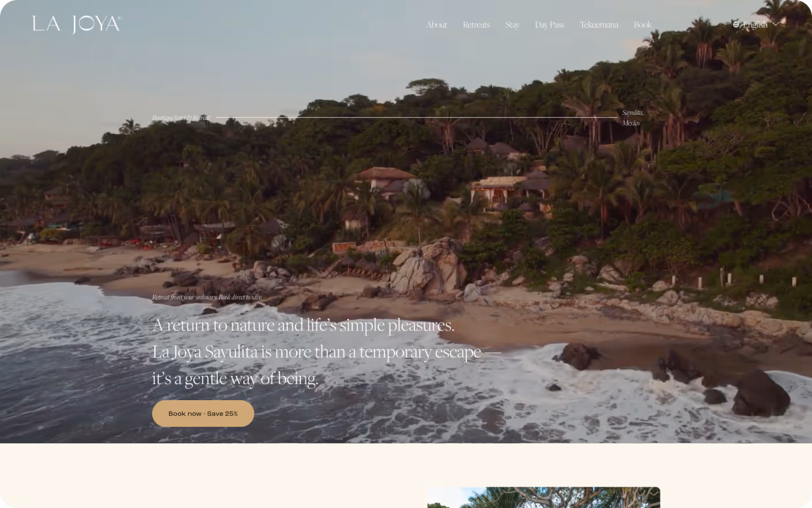Open the Day Pass link
The height and width of the screenshot is (508, 812).
[549, 25]
